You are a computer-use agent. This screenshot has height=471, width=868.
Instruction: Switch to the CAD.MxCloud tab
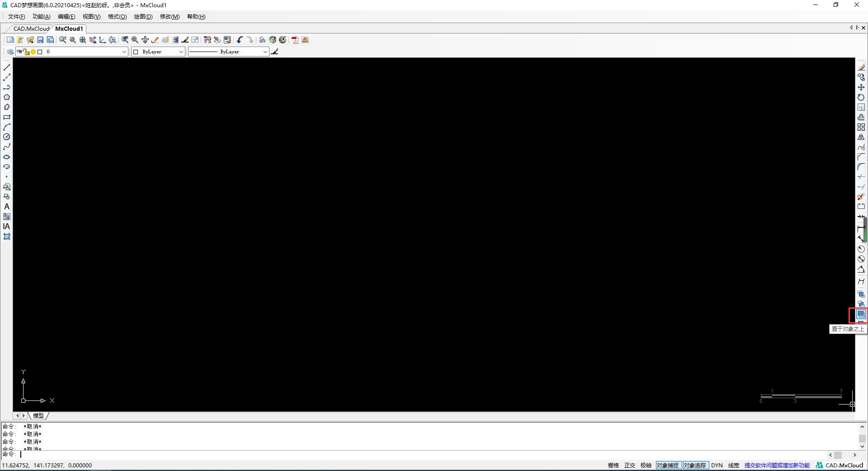tap(31, 28)
